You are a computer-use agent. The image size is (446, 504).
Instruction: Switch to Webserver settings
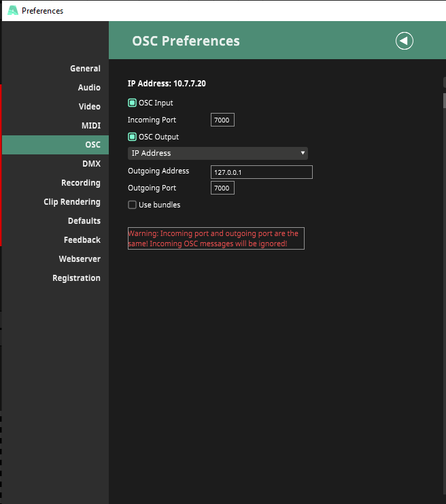(x=79, y=259)
